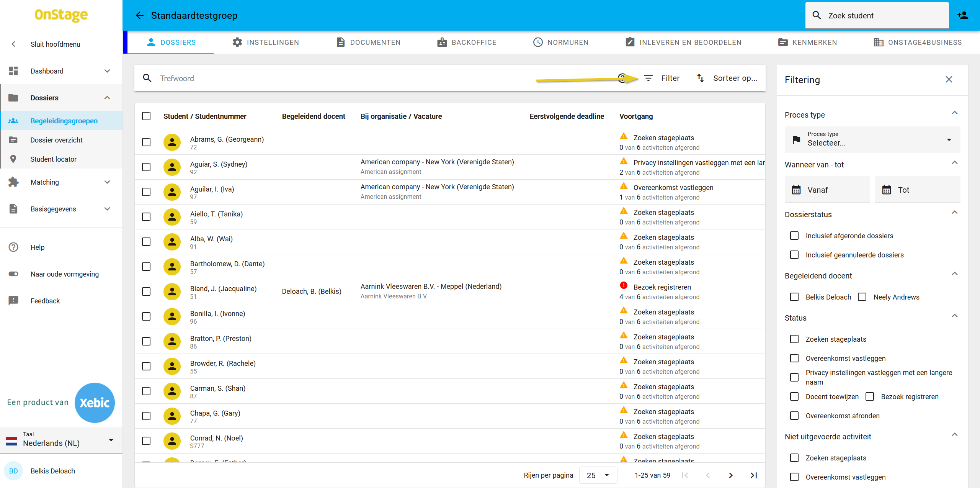Switch to the Backoffice tab
The image size is (980, 488).
click(x=467, y=42)
